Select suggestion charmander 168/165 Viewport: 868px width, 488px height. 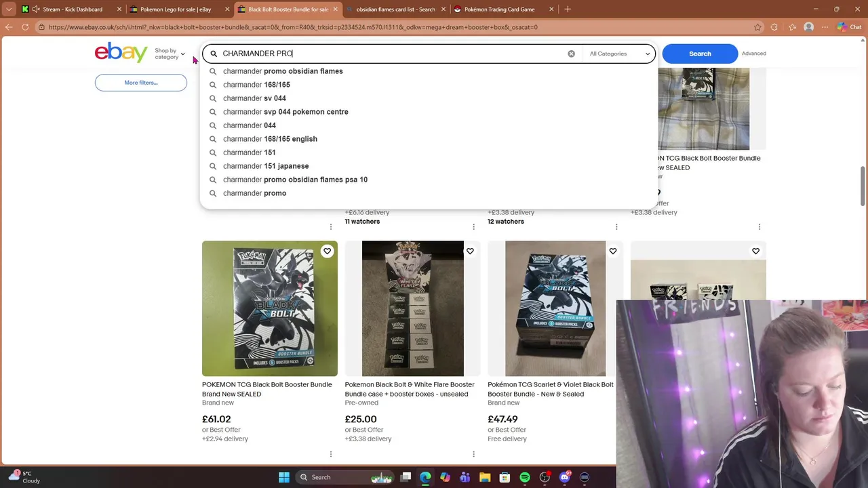[256, 85]
